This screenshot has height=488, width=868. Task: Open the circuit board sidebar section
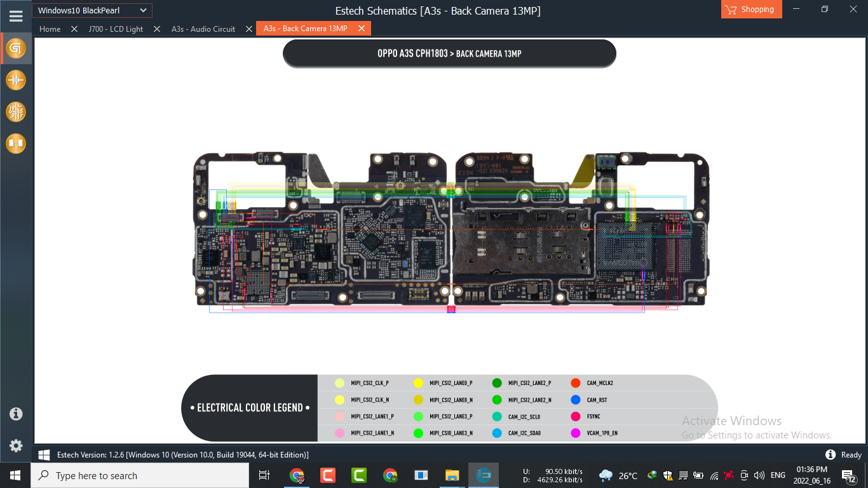click(16, 112)
